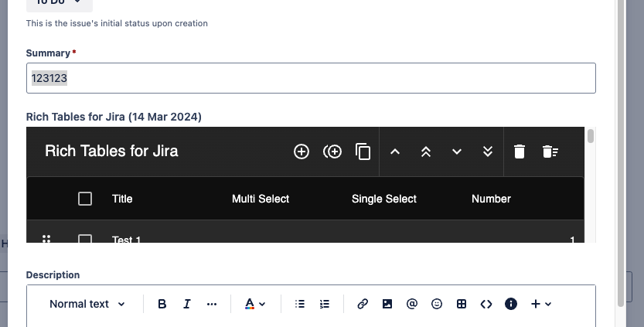Click the Single Select column header
This screenshot has width=644, height=327.
pos(384,199)
